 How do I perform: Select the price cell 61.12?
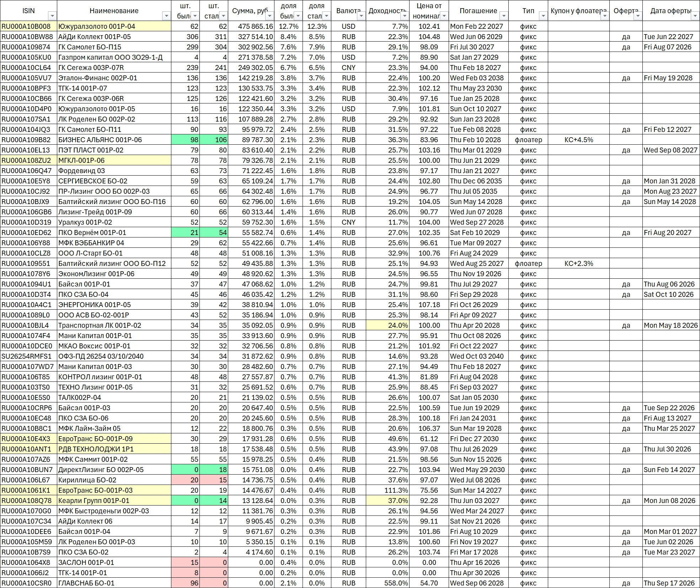[429, 439]
